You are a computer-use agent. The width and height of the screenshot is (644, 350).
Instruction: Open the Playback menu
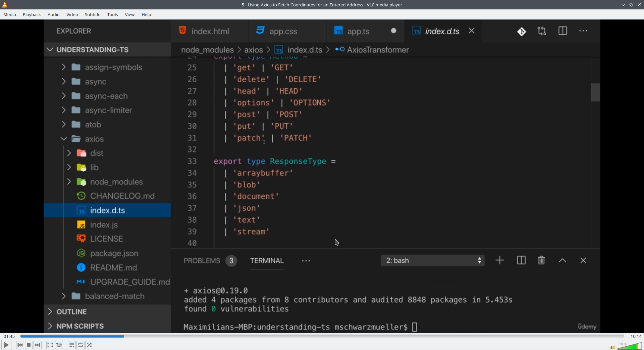(x=32, y=14)
